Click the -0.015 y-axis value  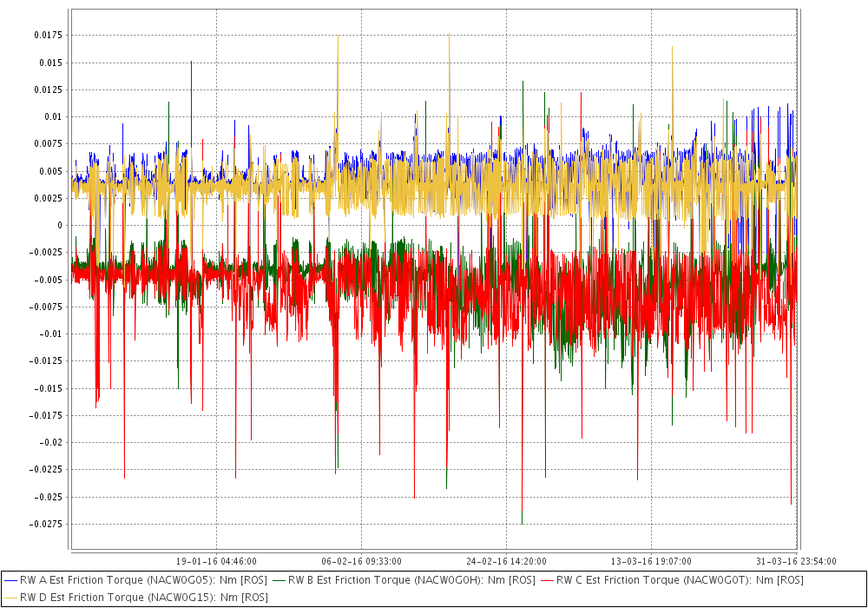[x=49, y=388]
